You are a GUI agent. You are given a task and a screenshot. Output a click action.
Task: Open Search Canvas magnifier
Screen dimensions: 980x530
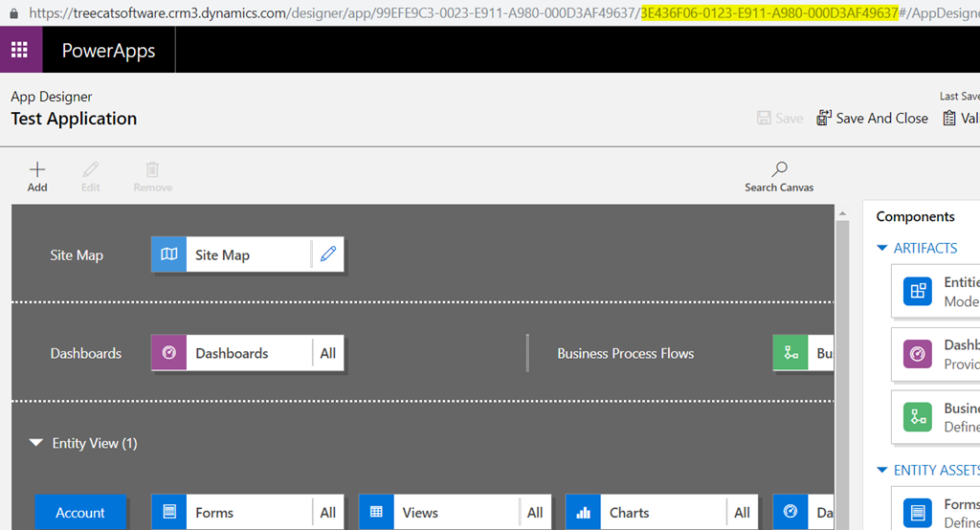click(779, 168)
